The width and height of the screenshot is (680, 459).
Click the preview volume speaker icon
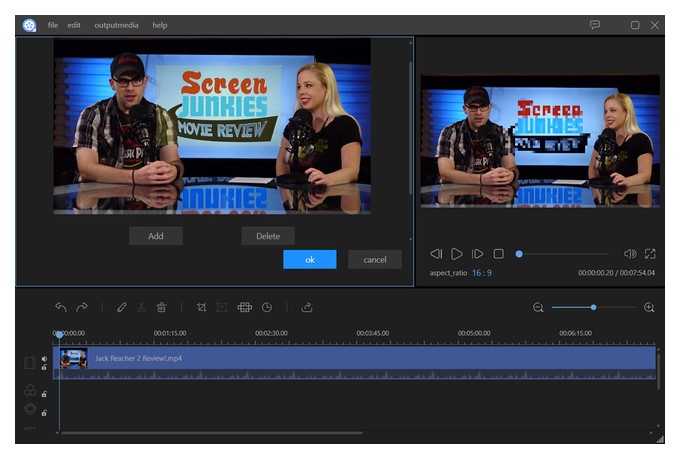coord(630,254)
